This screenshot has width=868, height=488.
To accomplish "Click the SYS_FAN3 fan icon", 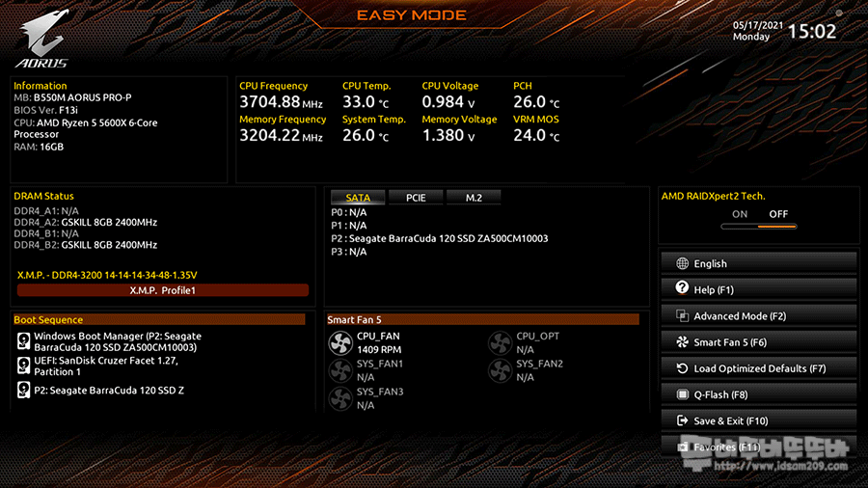I will (340, 398).
